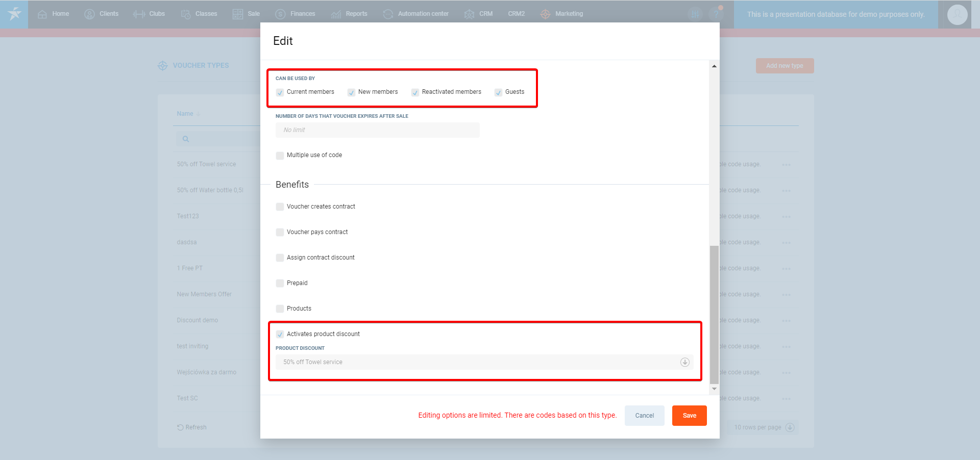Image resolution: width=980 pixels, height=460 pixels.
Task: Expand the rows per page selector
Action: click(790, 427)
